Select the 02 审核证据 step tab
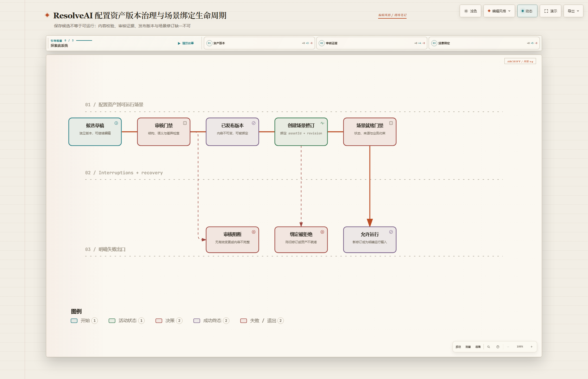The image size is (588, 379). (372, 43)
